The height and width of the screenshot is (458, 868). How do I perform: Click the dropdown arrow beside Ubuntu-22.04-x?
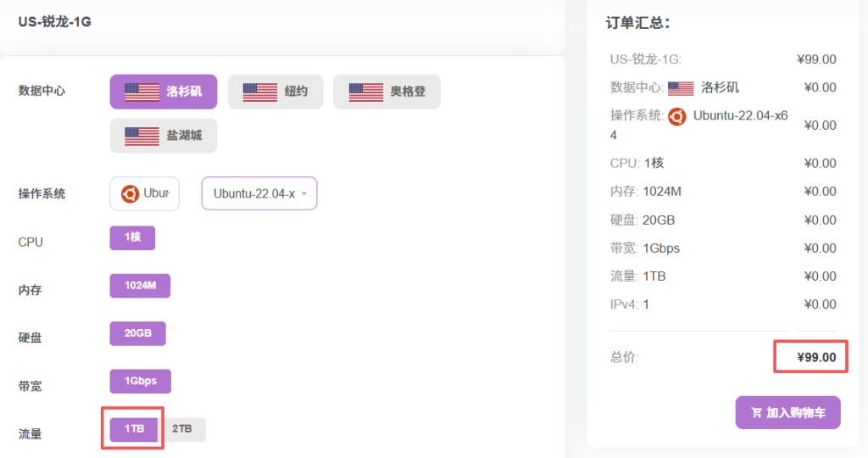tap(303, 193)
